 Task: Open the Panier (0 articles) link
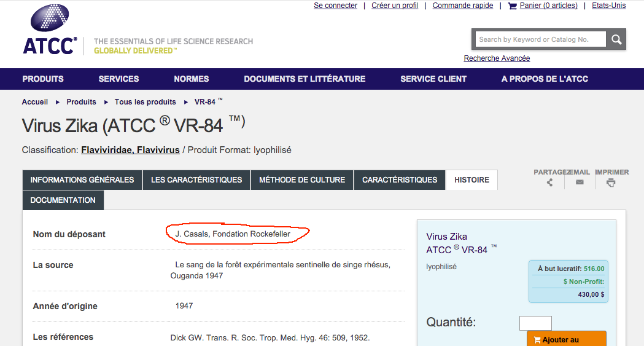548,6
